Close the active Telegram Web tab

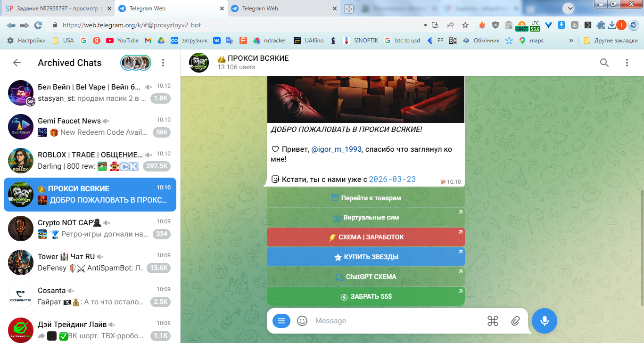click(221, 8)
